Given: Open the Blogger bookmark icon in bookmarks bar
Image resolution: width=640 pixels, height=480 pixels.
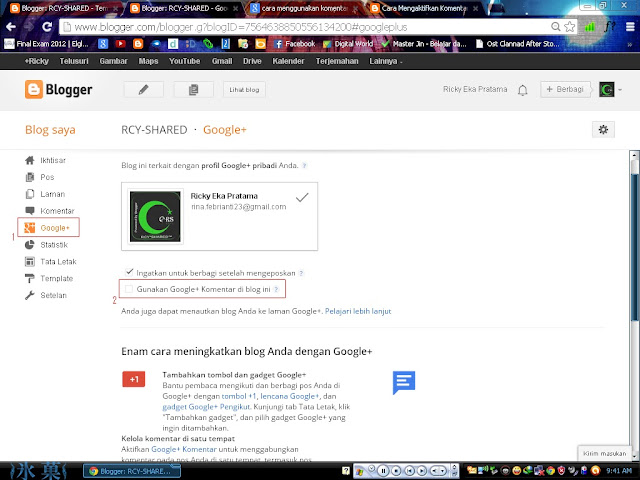Looking at the screenshot, I should coord(138,44).
